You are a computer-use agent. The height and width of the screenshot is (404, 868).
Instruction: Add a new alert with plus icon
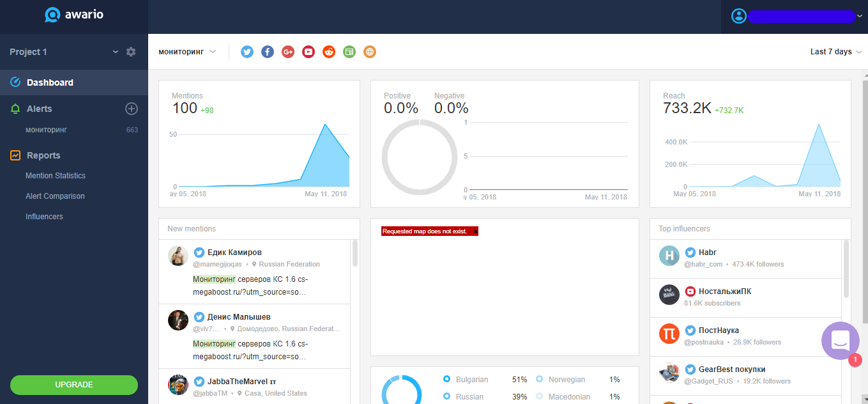tap(131, 109)
